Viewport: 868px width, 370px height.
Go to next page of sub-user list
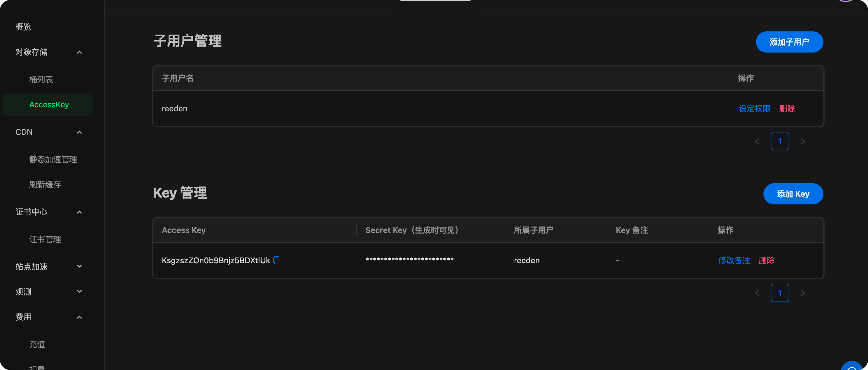coord(803,141)
